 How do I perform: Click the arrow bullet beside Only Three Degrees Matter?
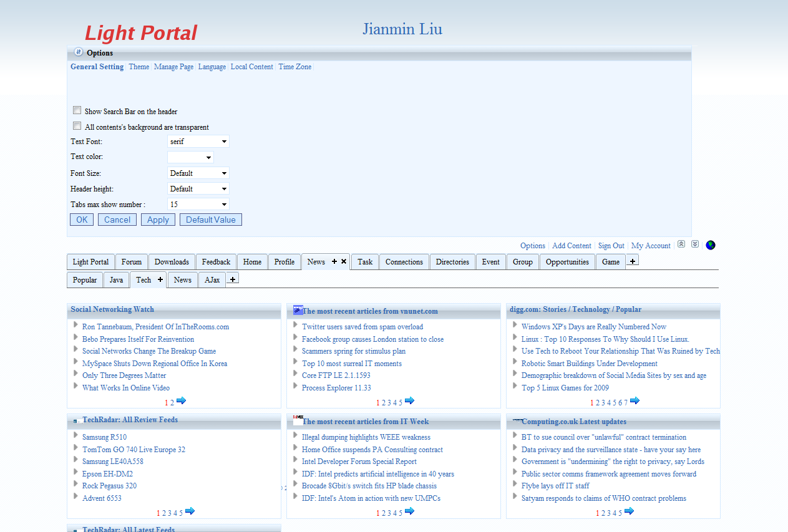75,374
